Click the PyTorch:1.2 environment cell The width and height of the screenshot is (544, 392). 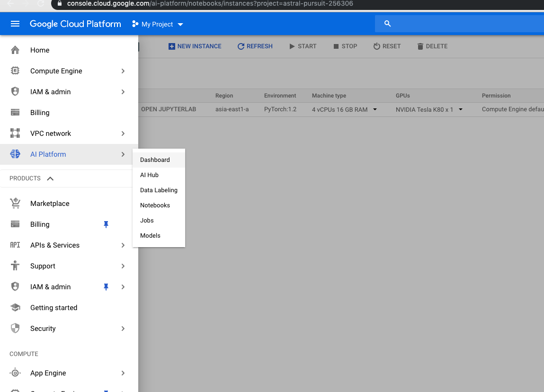click(x=280, y=109)
